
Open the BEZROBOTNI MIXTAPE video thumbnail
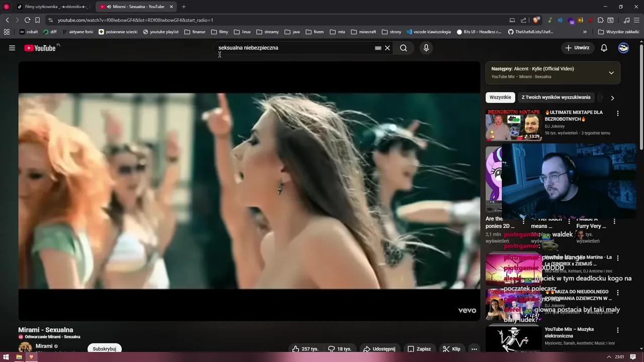coord(513,125)
